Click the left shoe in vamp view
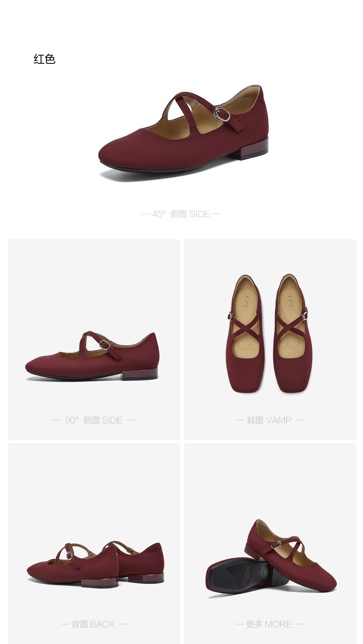The height and width of the screenshot is (644, 363). click(x=245, y=333)
